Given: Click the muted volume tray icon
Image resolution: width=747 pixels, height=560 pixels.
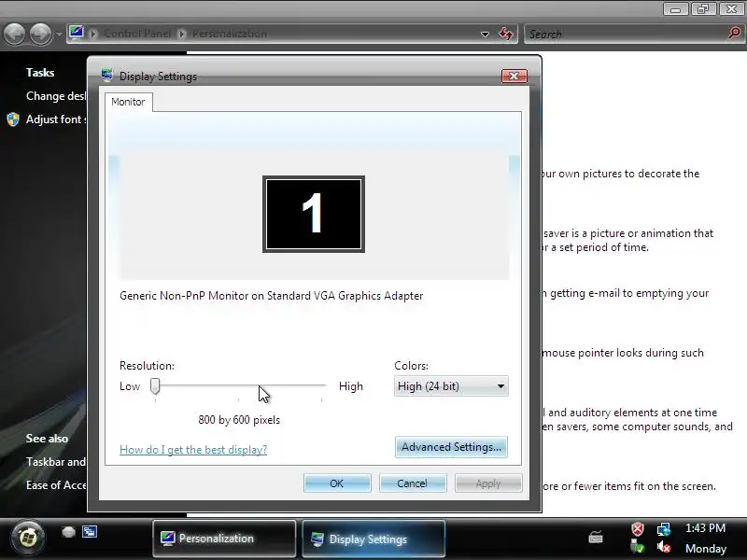Looking at the screenshot, I should pos(664,547).
